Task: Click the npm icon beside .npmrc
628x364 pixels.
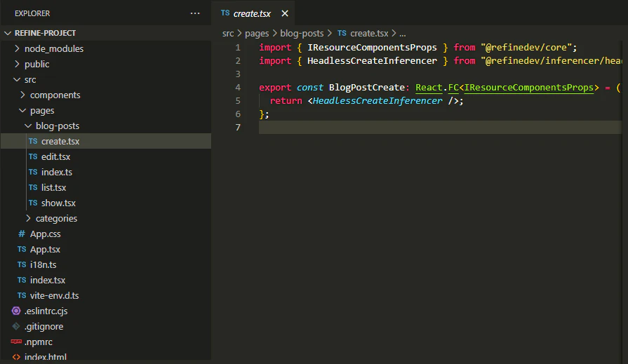Action: [16, 342]
